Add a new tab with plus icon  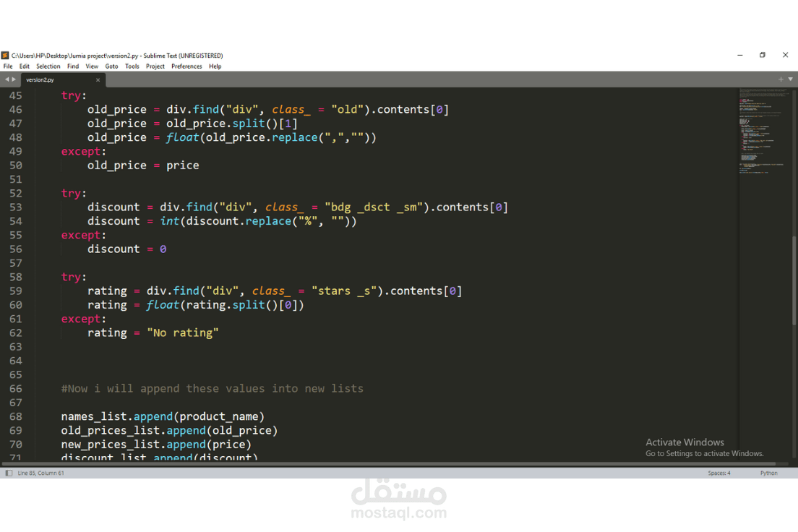781,80
